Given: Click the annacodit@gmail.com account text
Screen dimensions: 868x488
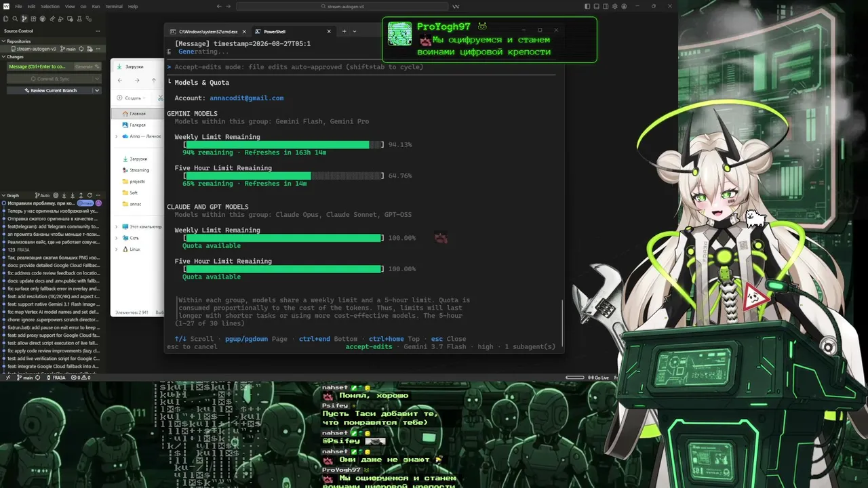Looking at the screenshot, I should (x=246, y=98).
